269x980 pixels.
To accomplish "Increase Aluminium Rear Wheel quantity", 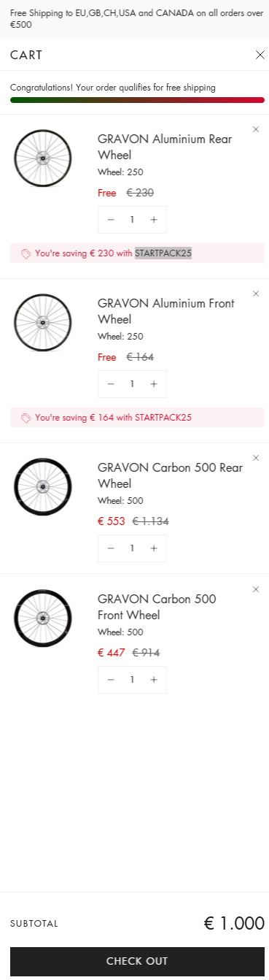I will 154,220.
